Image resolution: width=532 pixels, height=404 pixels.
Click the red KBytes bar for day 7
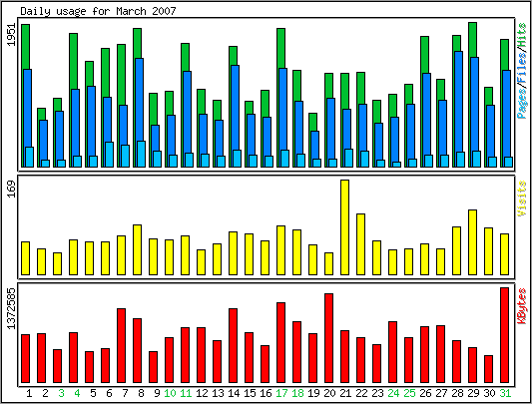(x=121, y=346)
